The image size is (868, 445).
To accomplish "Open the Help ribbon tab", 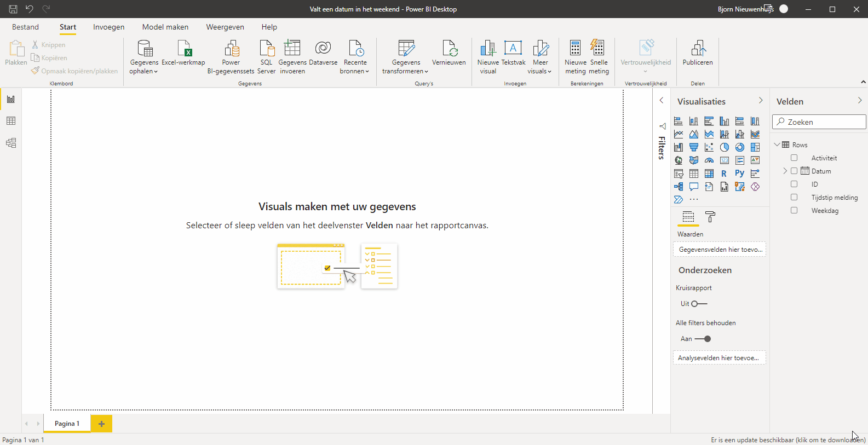I will coord(269,27).
